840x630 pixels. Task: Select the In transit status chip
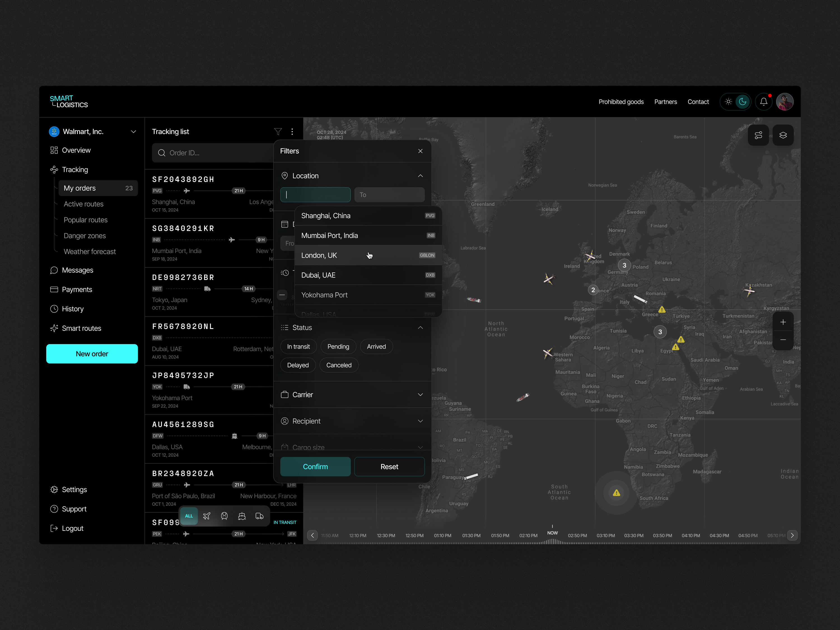click(298, 346)
